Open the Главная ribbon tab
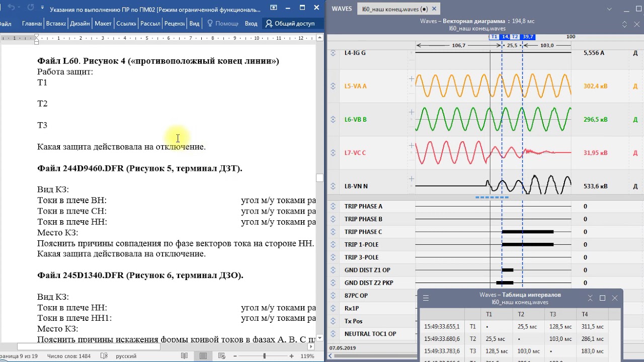Viewport: 644px width, 362px height. (32, 24)
